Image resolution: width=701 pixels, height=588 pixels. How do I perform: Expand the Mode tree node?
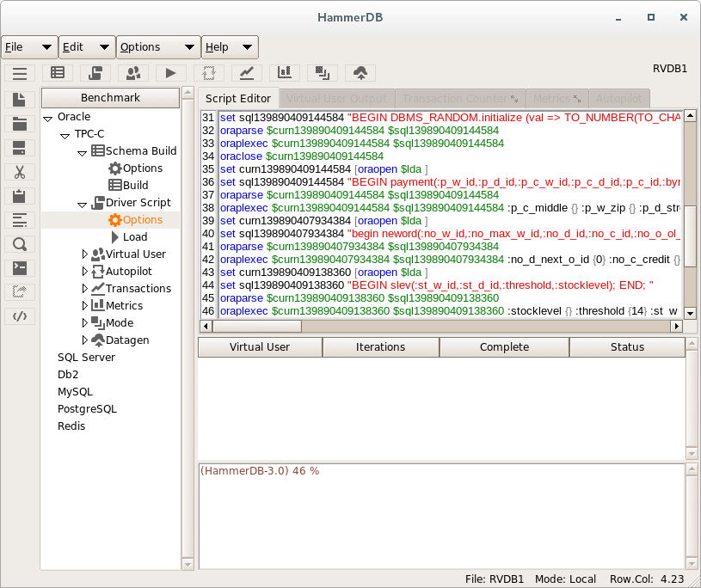click(x=85, y=322)
